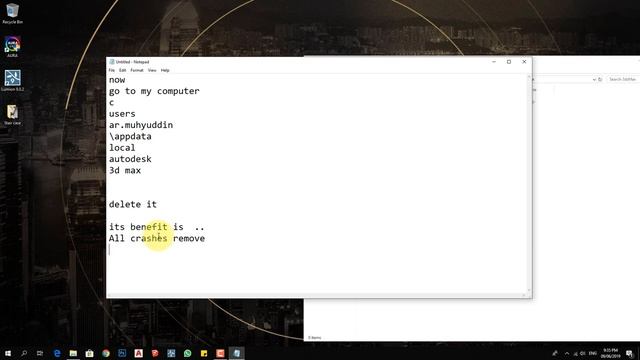Open the Notepad File menu

111,70
